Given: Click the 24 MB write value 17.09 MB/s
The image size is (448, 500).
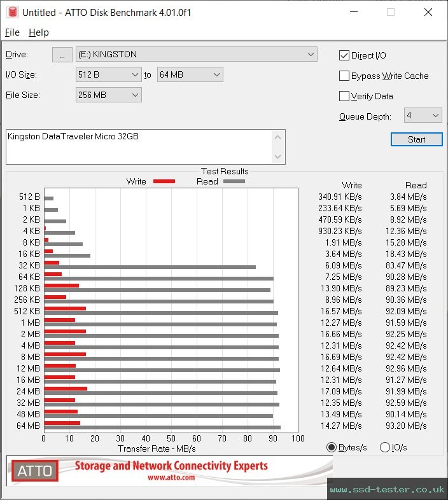Looking at the screenshot, I should pyautogui.click(x=341, y=391).
